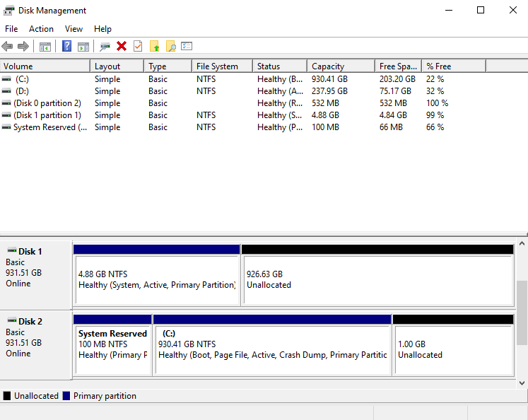Click the 237.95 GB capacity cell
The height and width of the screenshot is (420, 528).
pyautogui.click(x=329, y=91)
